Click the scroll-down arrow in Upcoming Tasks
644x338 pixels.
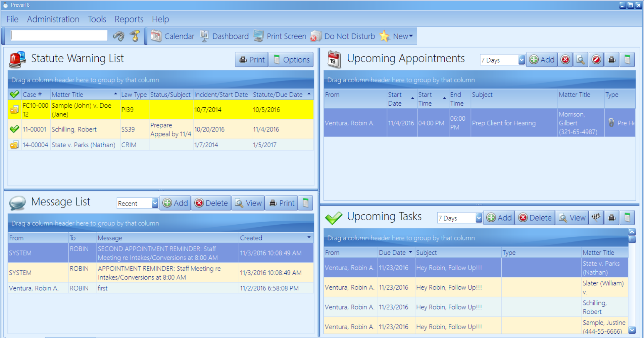point(632,330)
